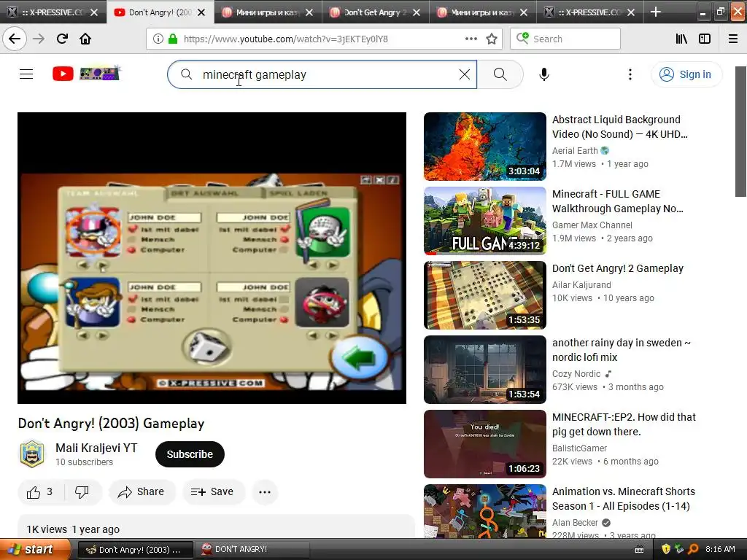Share this video
The width and height of the screenshot is (747, 560).
pyautogui.click(x=142, y=492)
